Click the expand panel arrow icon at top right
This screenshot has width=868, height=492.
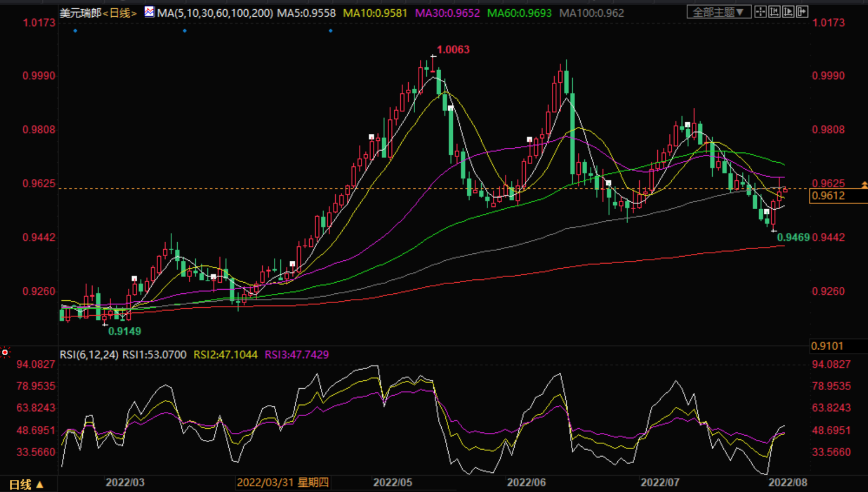point(802,12)
